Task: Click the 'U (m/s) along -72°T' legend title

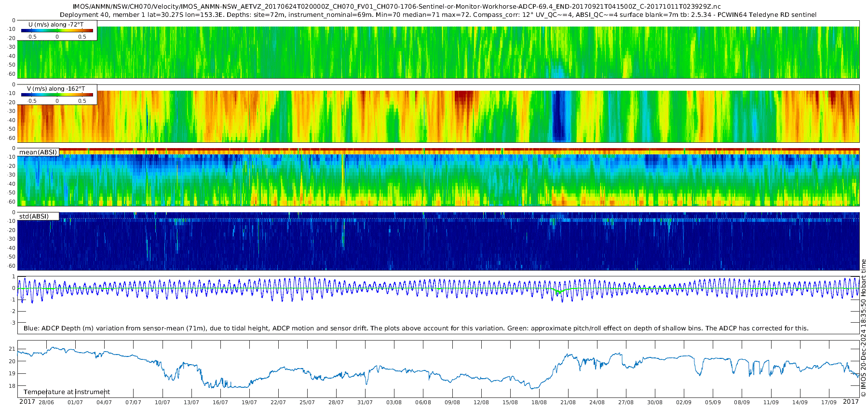Action: tap(56, 24)
